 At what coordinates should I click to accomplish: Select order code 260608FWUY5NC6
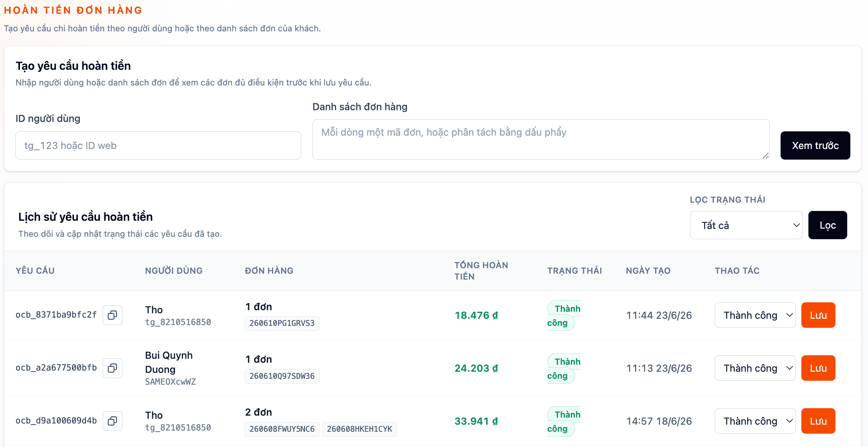point(282,429)
